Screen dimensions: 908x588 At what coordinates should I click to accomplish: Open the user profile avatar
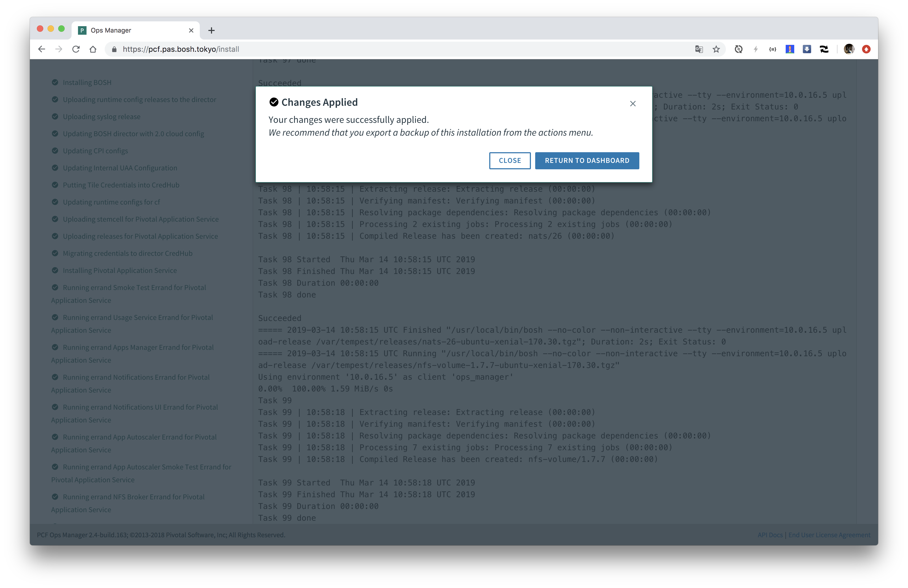[849, 49]
